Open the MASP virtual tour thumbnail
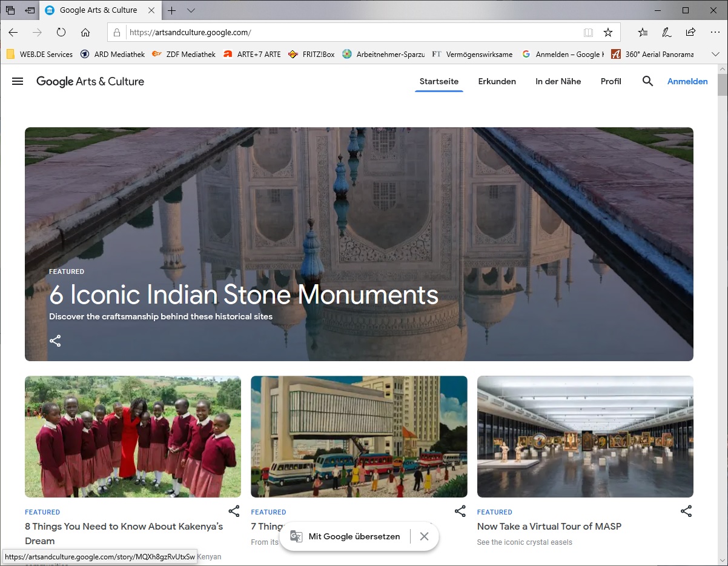The height and width of the screenshot is (566, 728). tap(585, 436)
